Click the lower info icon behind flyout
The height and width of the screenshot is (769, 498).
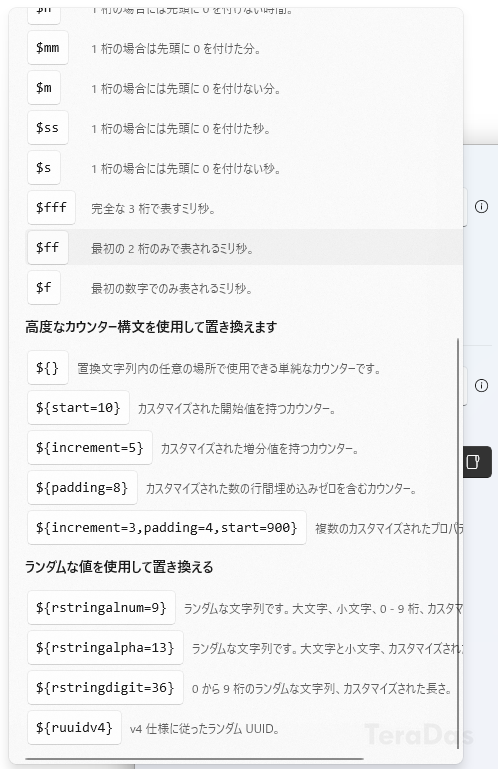pos(481,385)
